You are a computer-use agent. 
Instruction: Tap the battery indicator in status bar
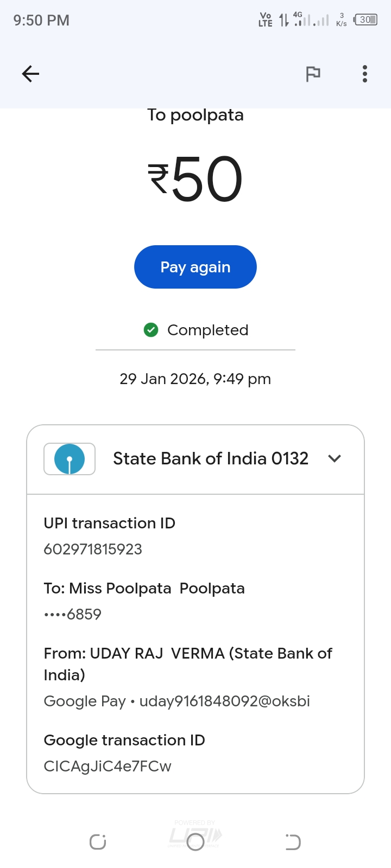coord(365,20)
